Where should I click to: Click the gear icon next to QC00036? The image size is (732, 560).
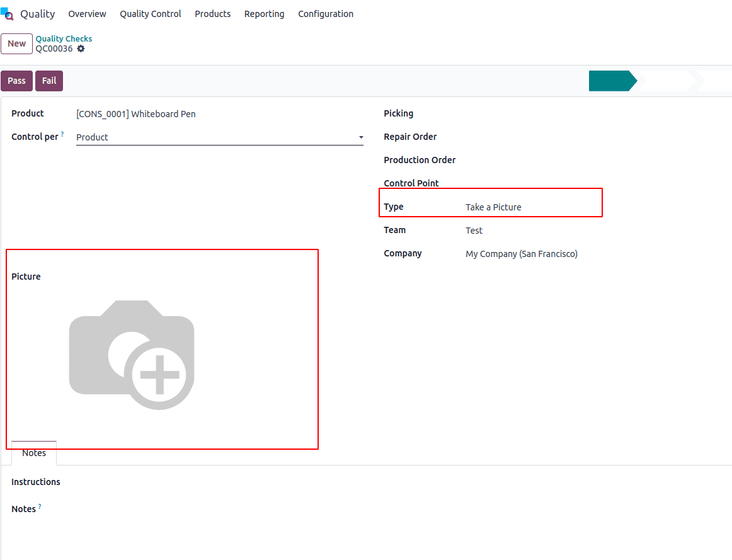click(81, 49)
